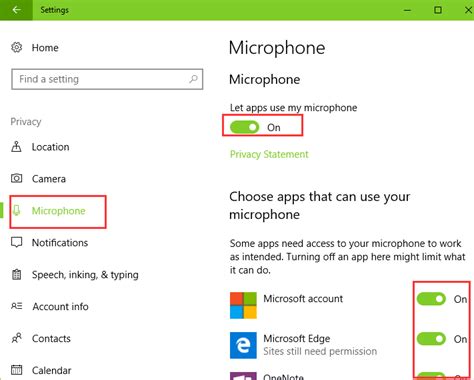Click the Contacts people icon
The image size is (474, 380).
tap(17, 338)
